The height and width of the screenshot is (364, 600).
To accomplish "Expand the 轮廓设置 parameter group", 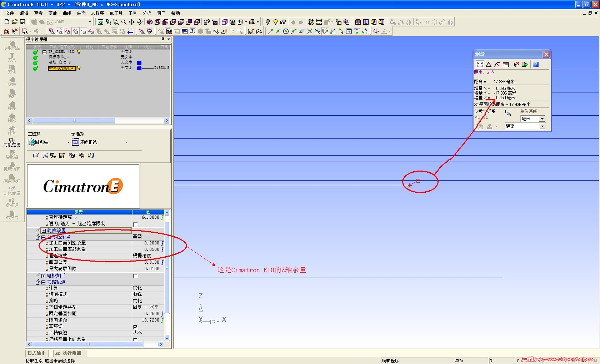I will coord(44,231).
